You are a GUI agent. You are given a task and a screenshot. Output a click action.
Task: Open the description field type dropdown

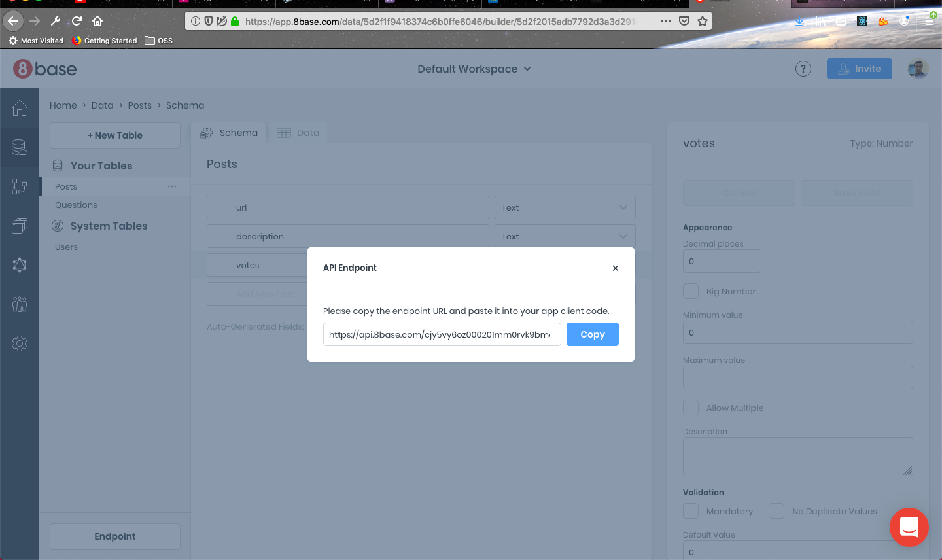[565, 236]
